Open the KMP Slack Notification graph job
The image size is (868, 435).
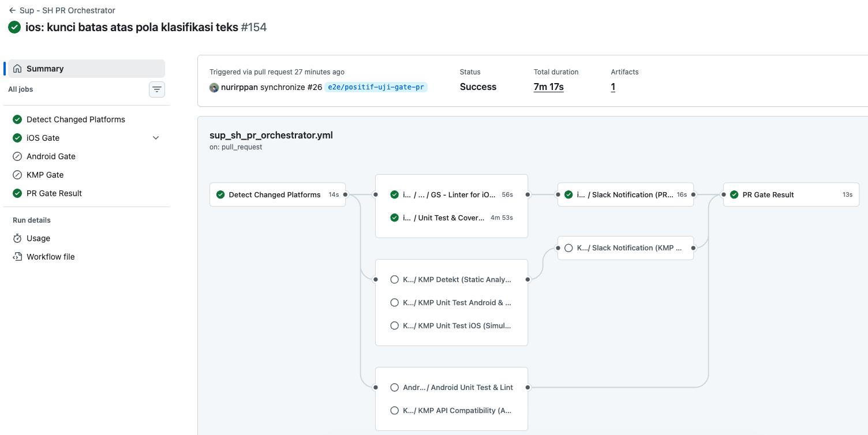[626, 248]
